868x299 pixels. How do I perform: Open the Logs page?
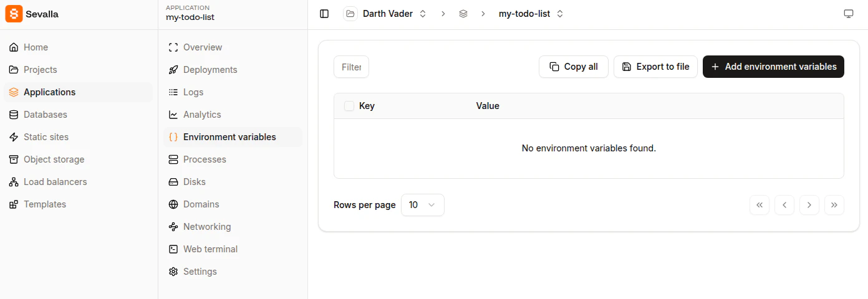pos(233,92)
